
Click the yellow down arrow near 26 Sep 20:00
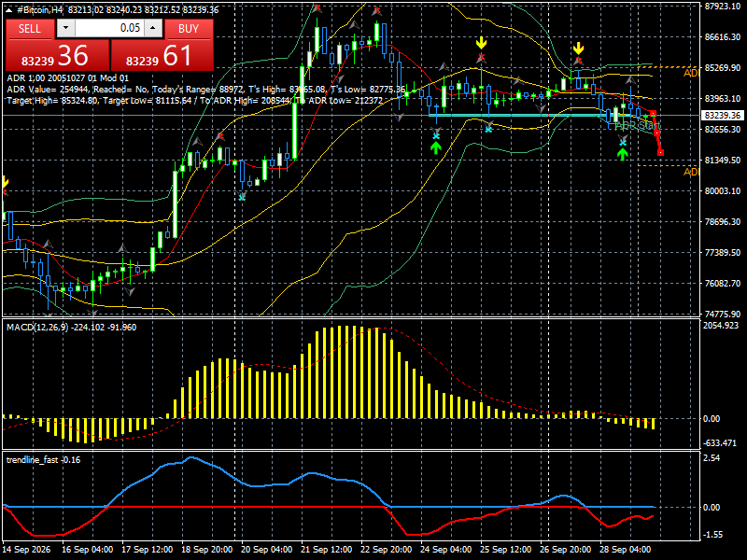578,49
